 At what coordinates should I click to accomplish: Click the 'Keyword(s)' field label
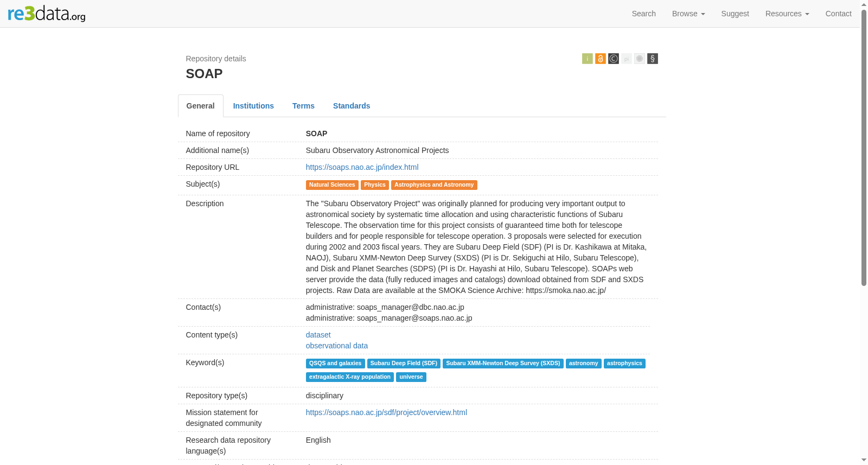(x=205, y=362)
